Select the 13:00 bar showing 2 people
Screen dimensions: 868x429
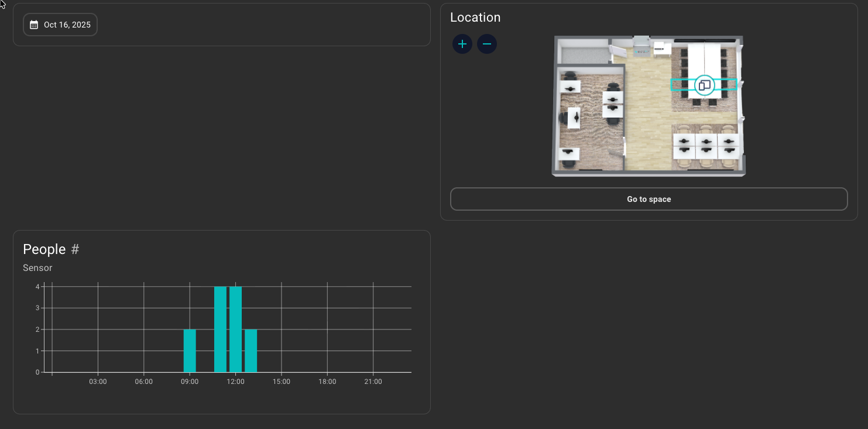pos(251,351)
